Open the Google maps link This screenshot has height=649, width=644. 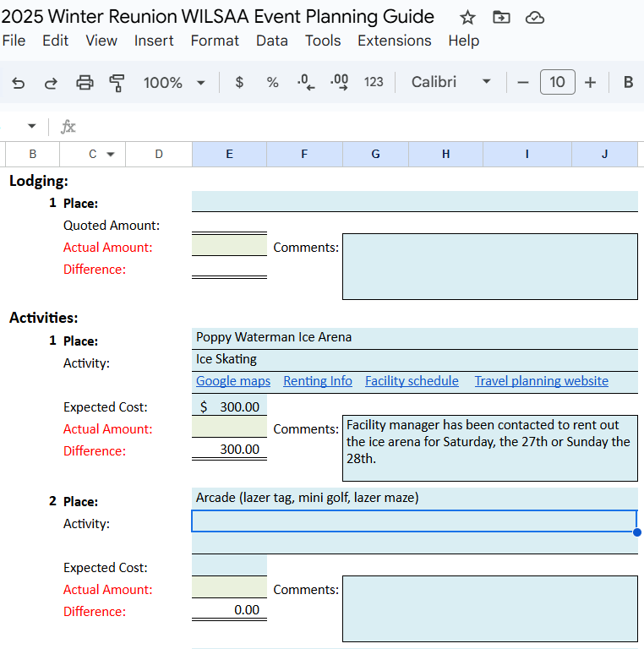tap(233, 381)
